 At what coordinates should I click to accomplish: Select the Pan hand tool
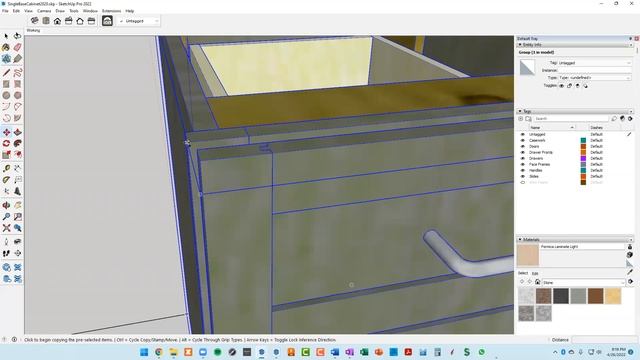click(18, 205)
